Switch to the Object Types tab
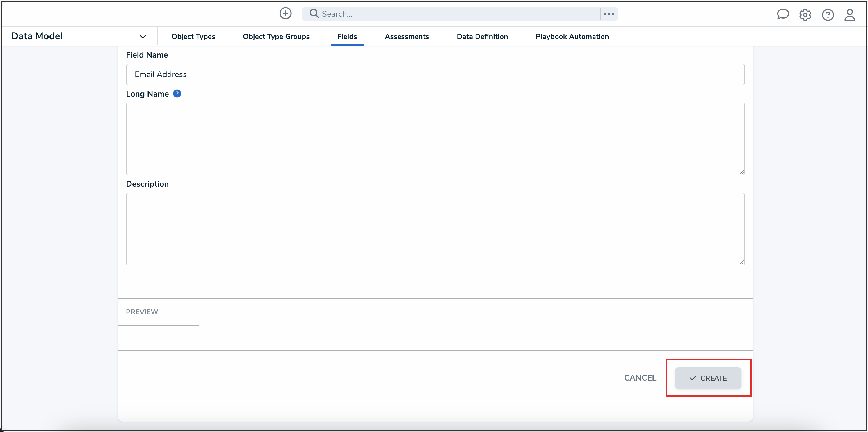Screen dimensions: 868x432 (193, 36)
